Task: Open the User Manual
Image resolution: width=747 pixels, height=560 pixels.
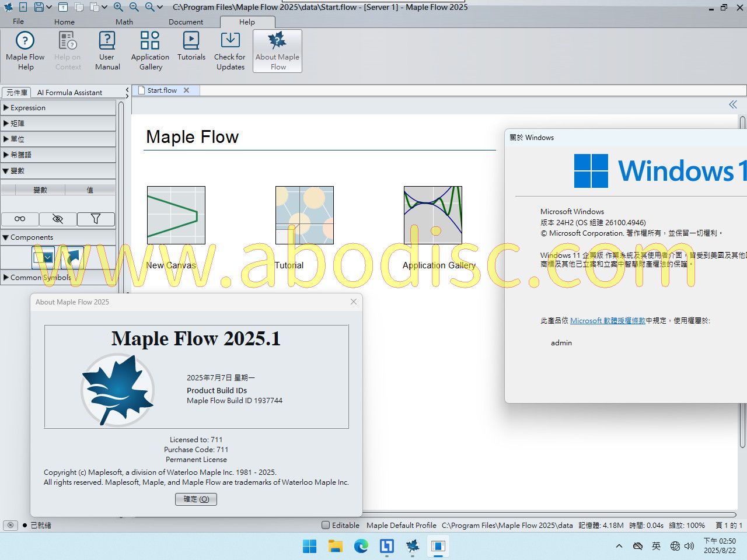Action: 107,51
